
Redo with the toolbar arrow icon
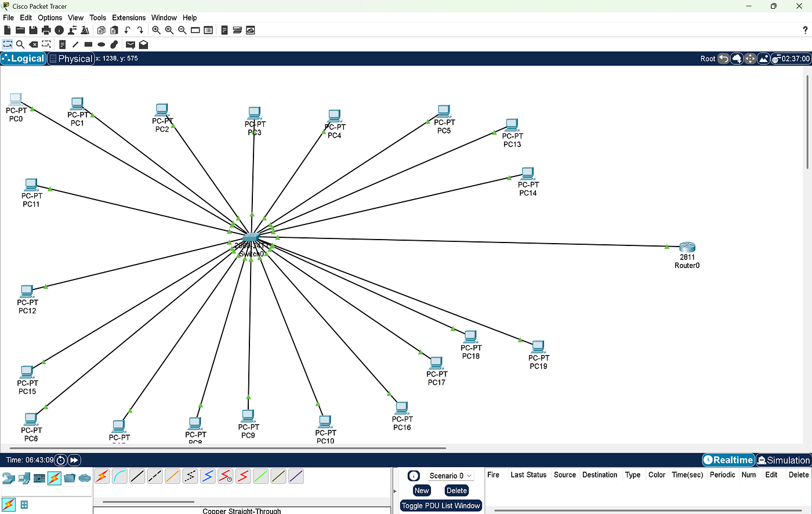140,30
